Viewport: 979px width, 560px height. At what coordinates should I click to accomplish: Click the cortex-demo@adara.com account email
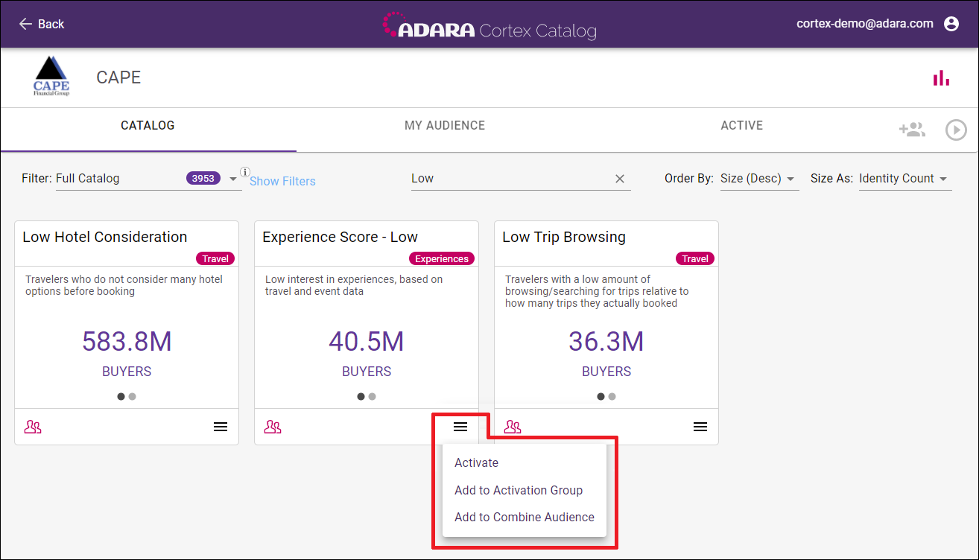pos(865,24)
